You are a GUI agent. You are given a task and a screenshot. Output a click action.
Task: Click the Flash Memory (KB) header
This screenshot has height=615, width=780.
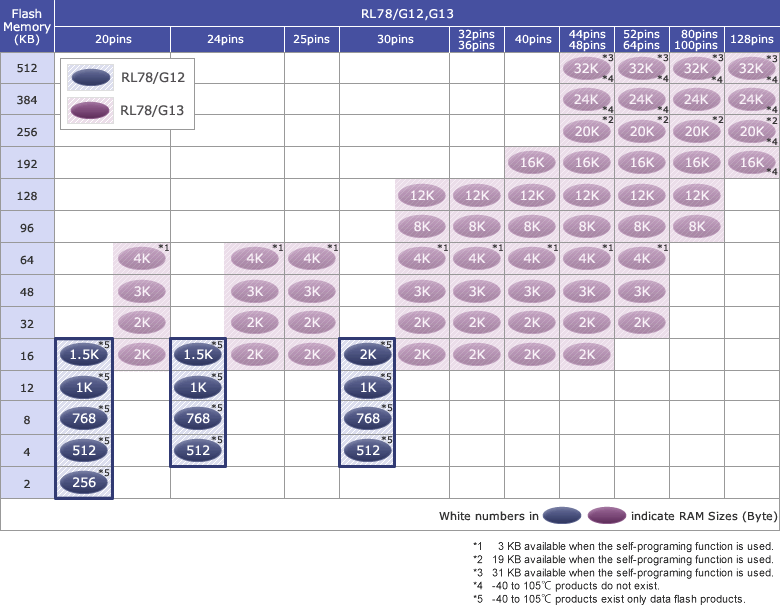coord(27,26)
